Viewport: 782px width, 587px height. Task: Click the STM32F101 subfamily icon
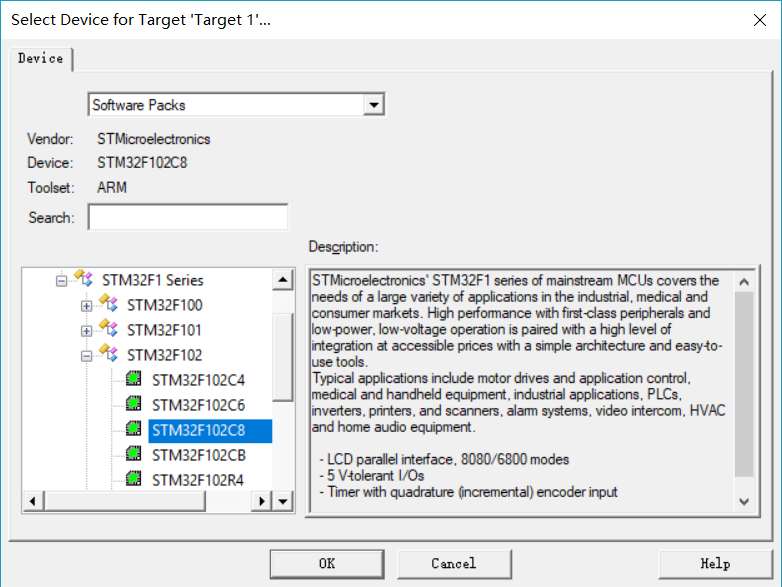(x=108, y=328)
